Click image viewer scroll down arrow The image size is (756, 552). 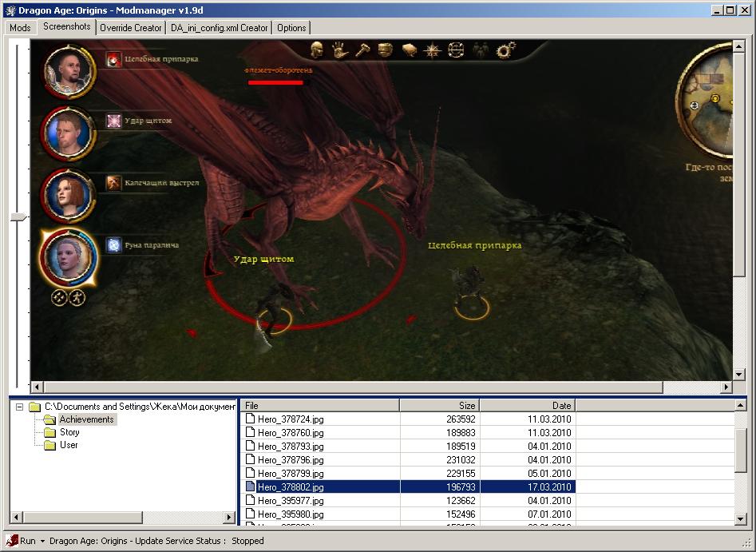pos(738,374)
